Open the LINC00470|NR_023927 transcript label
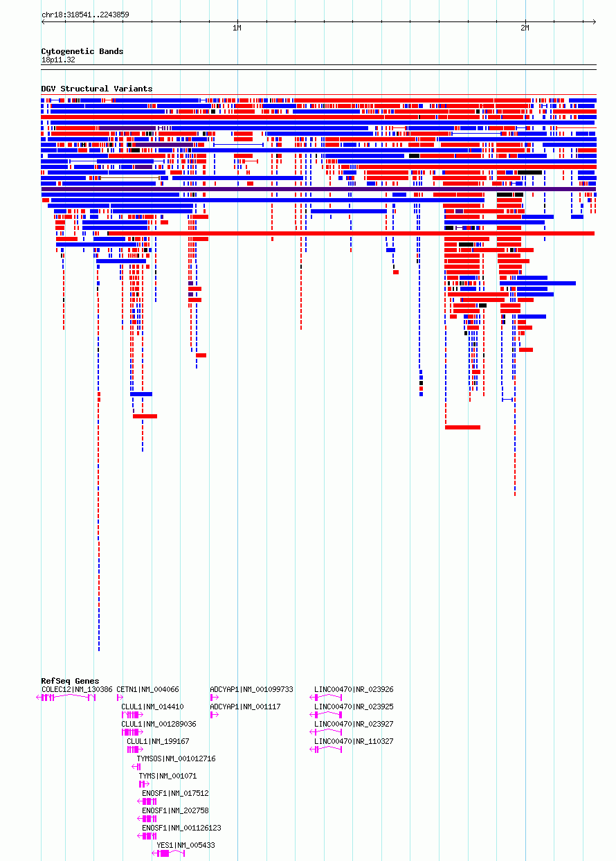 pos(354,724)
